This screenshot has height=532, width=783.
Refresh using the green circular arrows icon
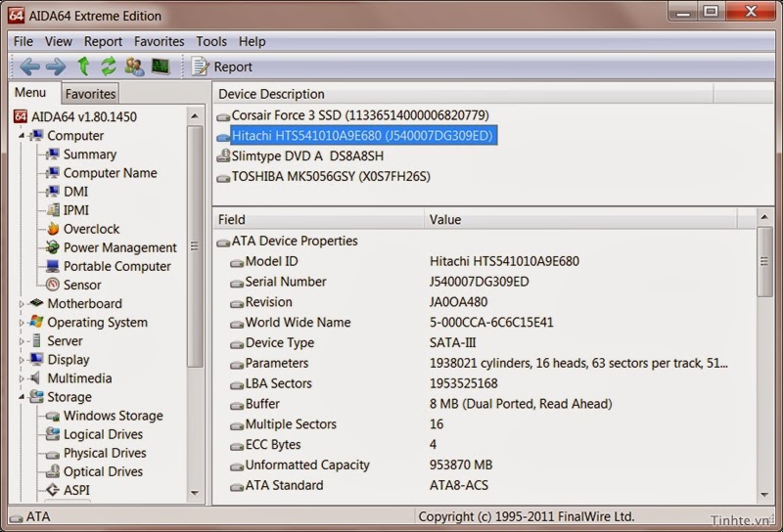109,66
